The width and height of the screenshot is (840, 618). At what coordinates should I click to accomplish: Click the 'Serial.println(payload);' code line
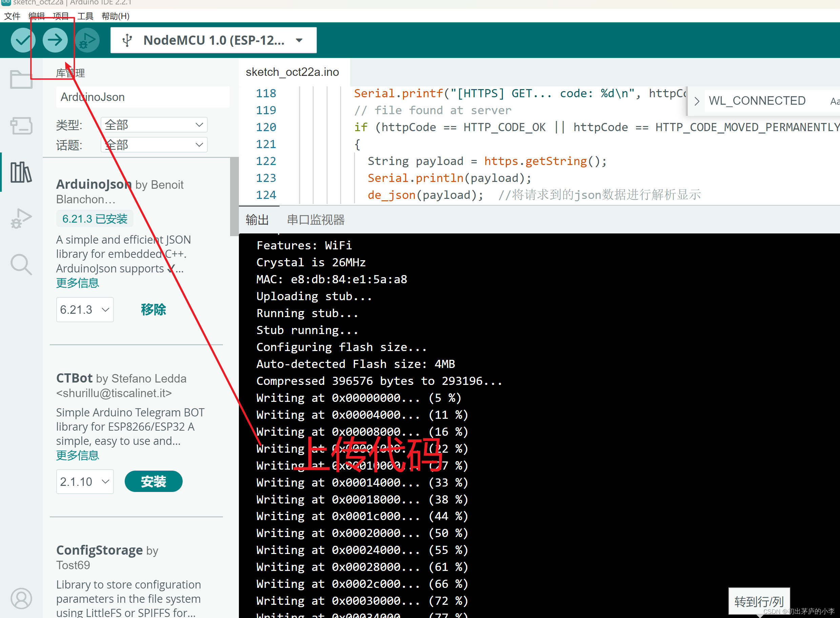click(449, 178)
